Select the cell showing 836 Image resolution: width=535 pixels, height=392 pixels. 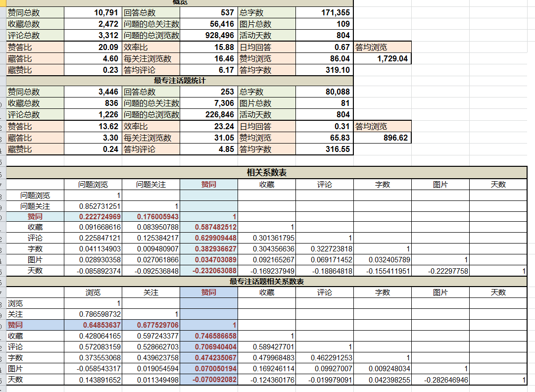click(93, 103)
